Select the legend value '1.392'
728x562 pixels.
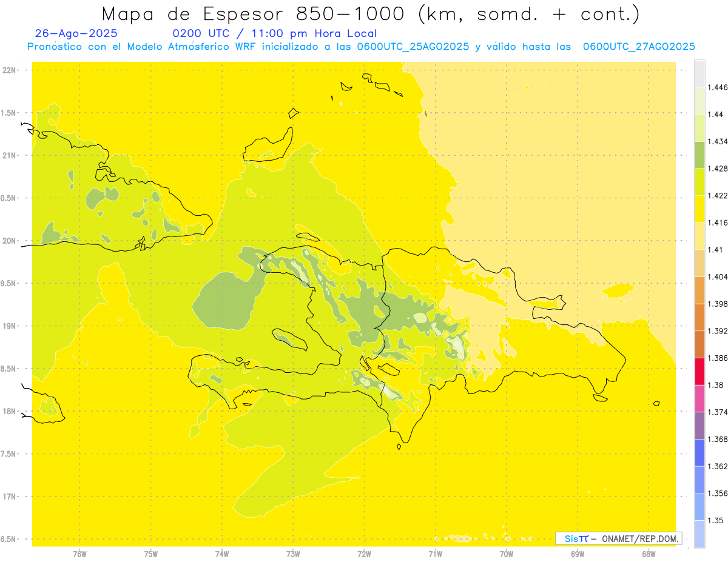(x=719, y=331)
